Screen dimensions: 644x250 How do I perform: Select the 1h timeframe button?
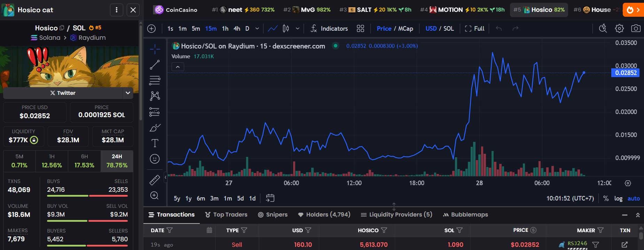pyautogui.click(x=225, y=29)
